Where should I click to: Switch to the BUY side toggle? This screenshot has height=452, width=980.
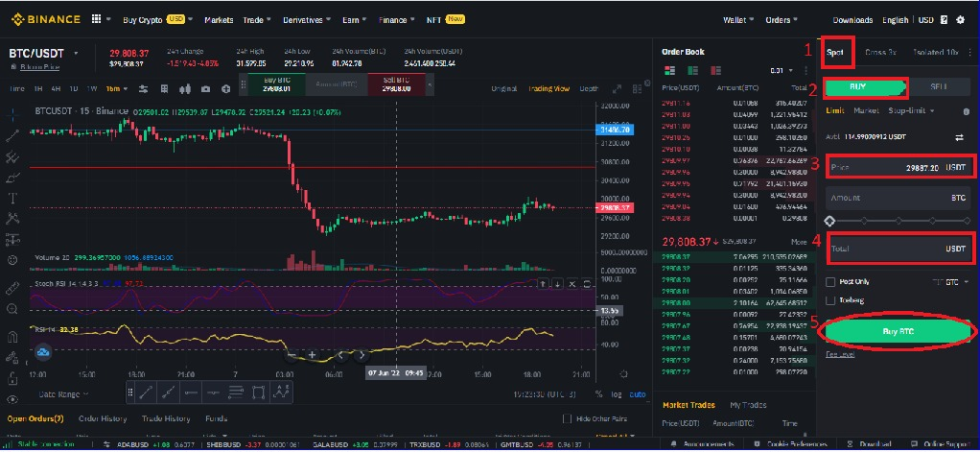[866, 87]
